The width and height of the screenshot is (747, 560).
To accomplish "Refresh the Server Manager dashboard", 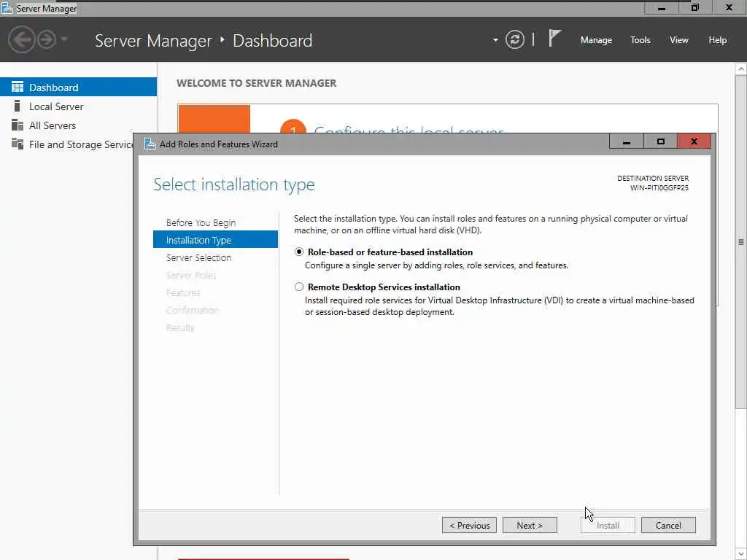I will pos(515,39).
